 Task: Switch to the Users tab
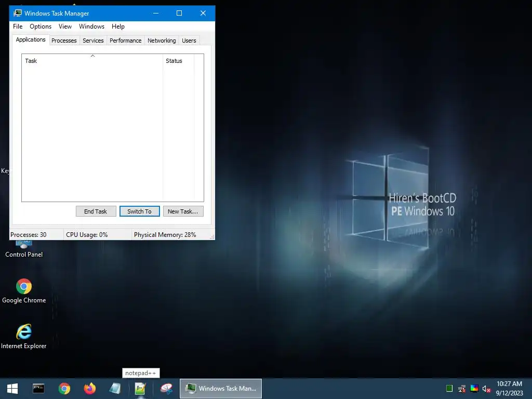point(189,41)
